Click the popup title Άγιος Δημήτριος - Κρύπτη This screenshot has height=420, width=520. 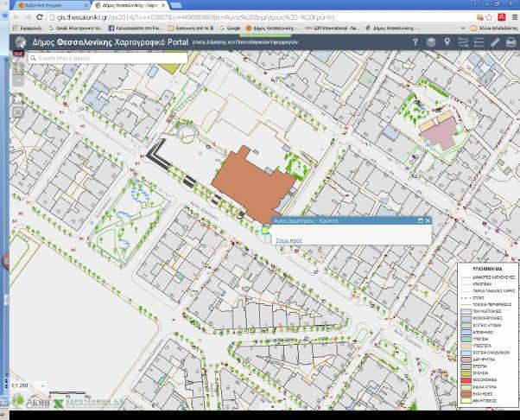(306, 220)
